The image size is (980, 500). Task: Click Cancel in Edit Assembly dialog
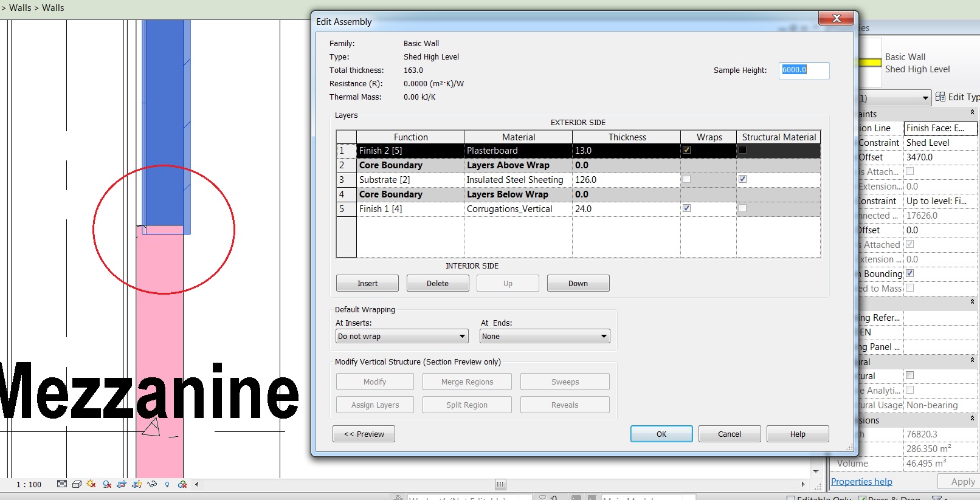click(x=730, y=434)
